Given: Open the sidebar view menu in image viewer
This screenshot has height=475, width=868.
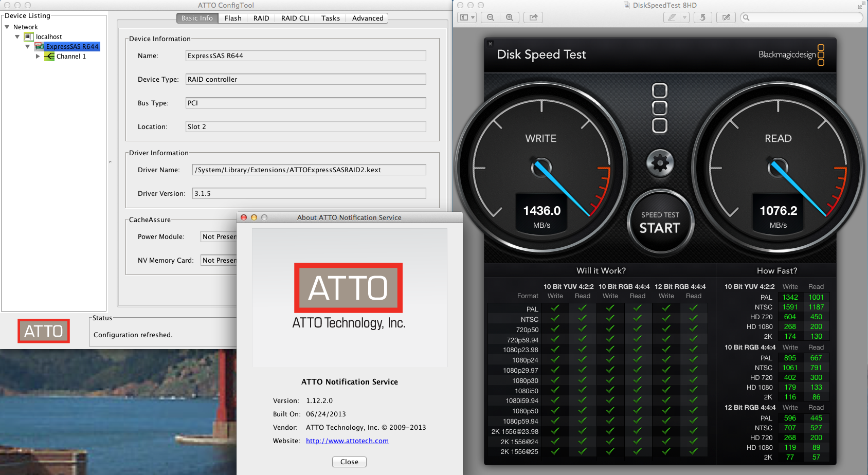Looking at the screenshot, I should pyautogui.click(x=467, y=17).
